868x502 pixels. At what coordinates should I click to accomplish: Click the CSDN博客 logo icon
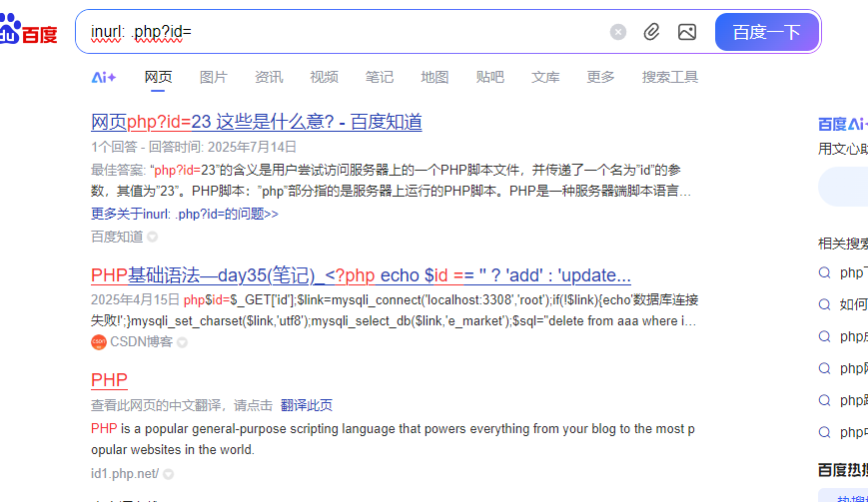coord(99,342)
